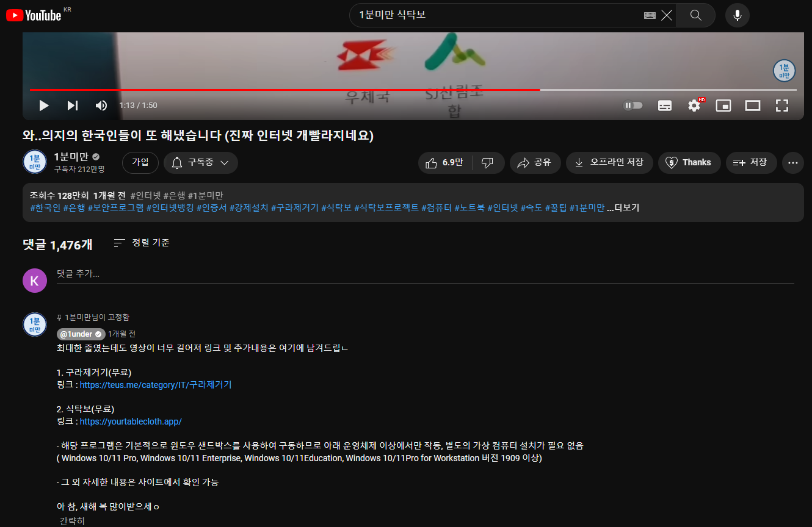Click the comment's 1개월 전 timestamp

point(121,334)
